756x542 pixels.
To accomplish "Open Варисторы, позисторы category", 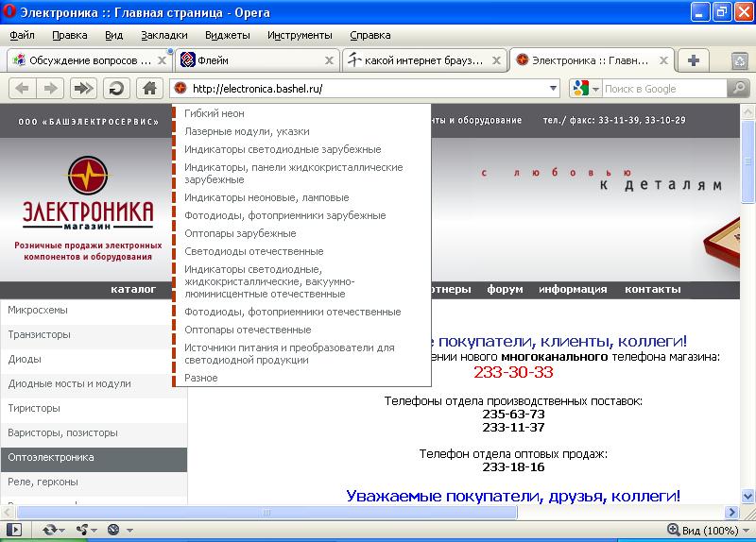I will (94, 433).
